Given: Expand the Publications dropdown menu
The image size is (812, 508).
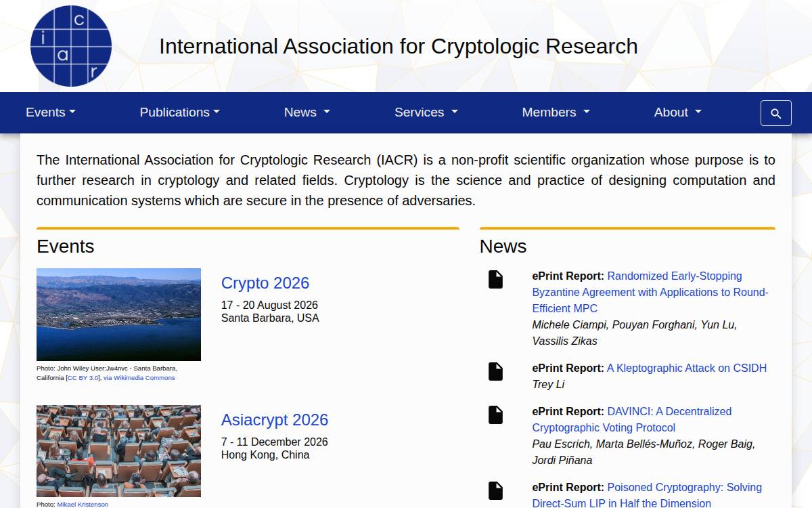Looking at the screenshot, I should (x=179, y=112).
